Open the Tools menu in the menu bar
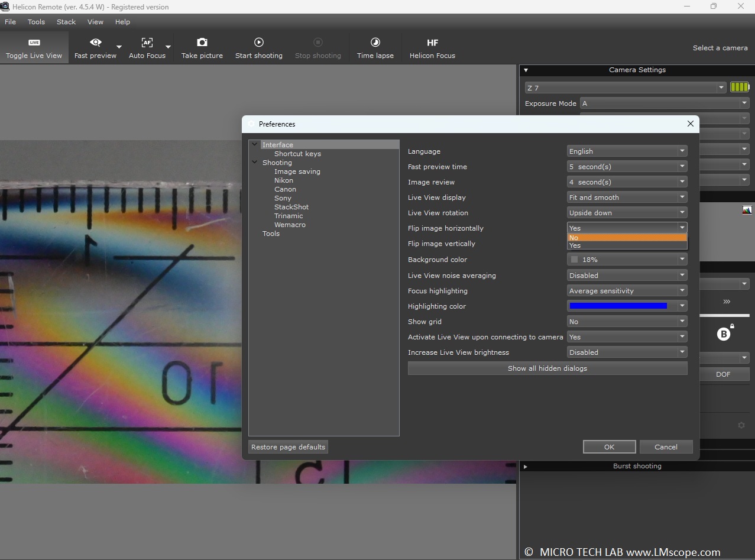755x560 pixels. click(x=36, y=22)
